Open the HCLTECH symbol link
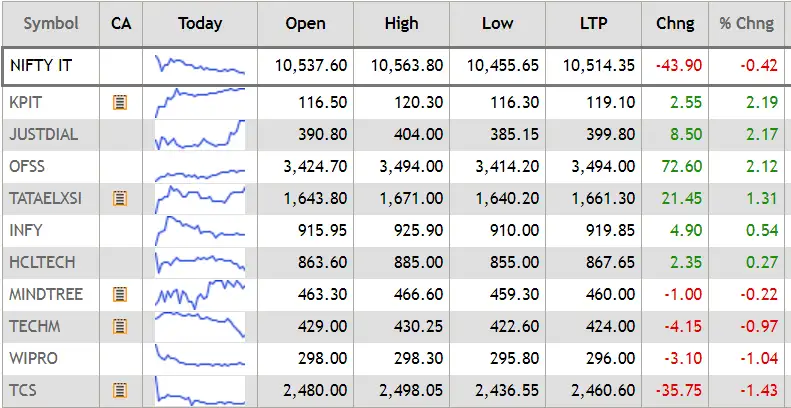Viewport: 791px width, 408px height. point(42,262)
